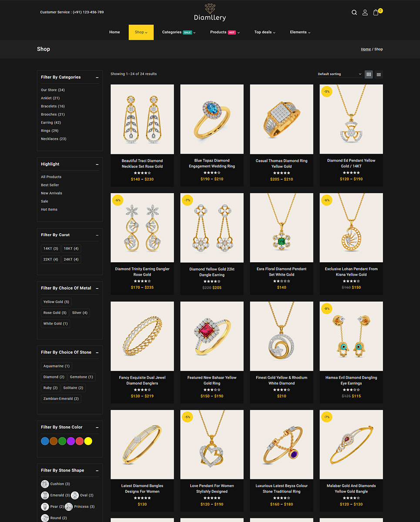Click the Home breadcrumb link
The height and width of the screenshot is (522, 420).
pos(366,49)
